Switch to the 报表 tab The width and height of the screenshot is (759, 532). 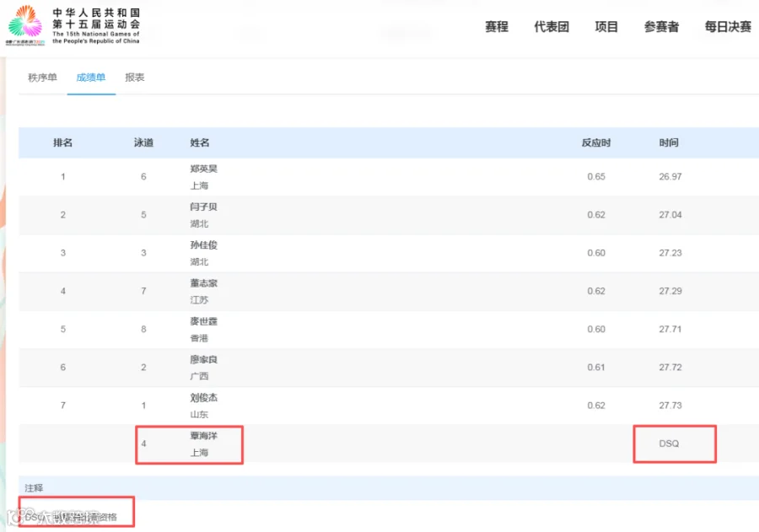[x=135, y=78]
